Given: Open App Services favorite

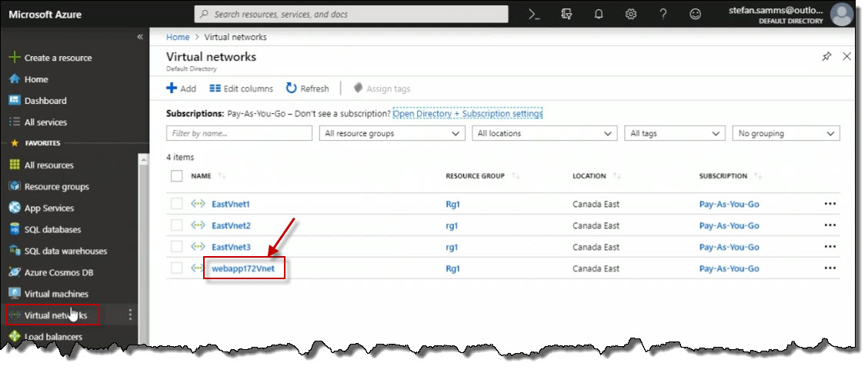Looking at the screenshot, I should pos(48,208).
